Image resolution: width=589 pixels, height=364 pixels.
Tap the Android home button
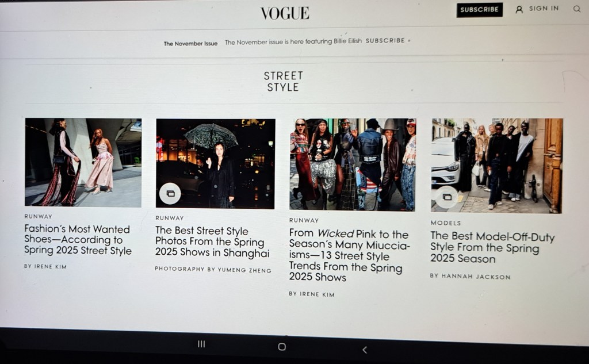coord(282,347)
